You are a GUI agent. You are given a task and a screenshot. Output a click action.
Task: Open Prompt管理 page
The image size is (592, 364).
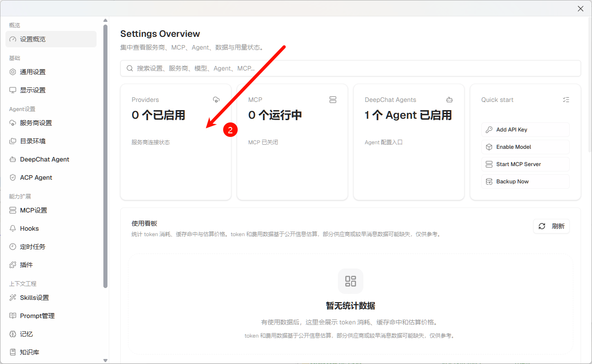coord(51,316)
